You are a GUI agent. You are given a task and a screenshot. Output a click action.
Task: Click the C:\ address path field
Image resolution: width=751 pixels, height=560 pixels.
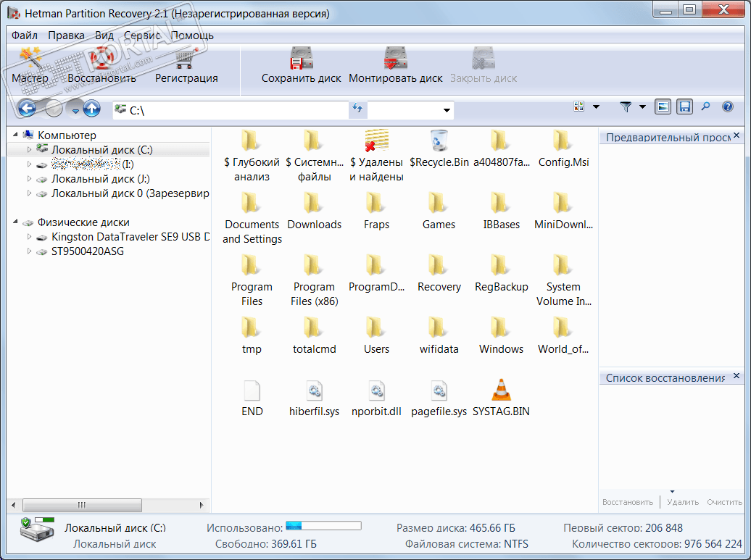point(231,110)
